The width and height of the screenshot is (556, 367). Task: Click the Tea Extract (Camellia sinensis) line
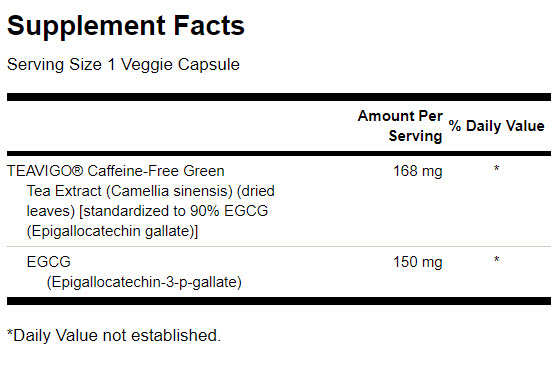151,191
